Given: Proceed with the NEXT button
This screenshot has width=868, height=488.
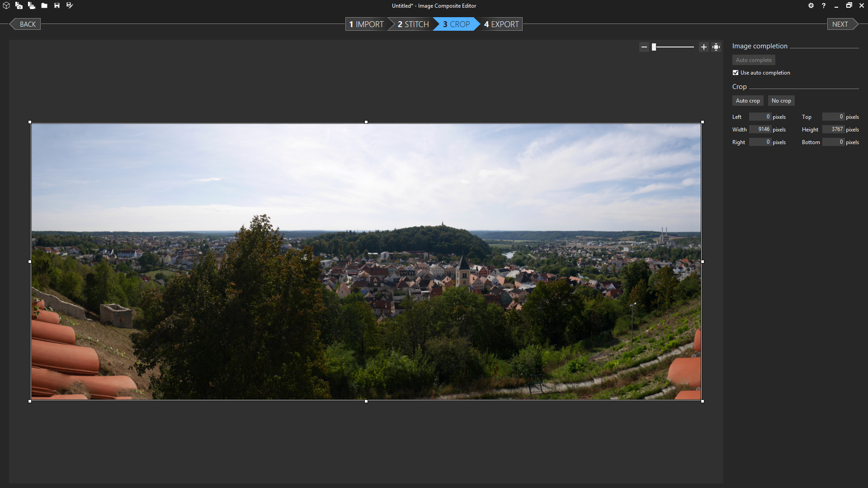Looking at the screenshot, I should (841, 24).
